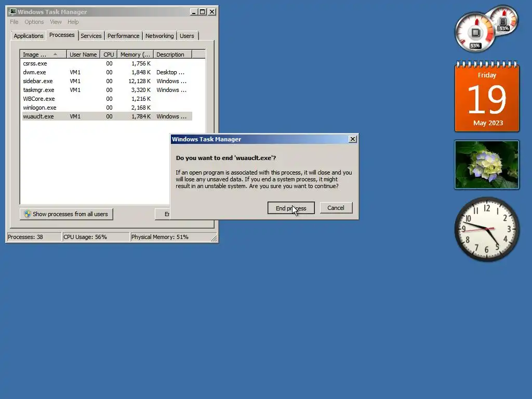Click Show processes from all users

coord(66,214)
